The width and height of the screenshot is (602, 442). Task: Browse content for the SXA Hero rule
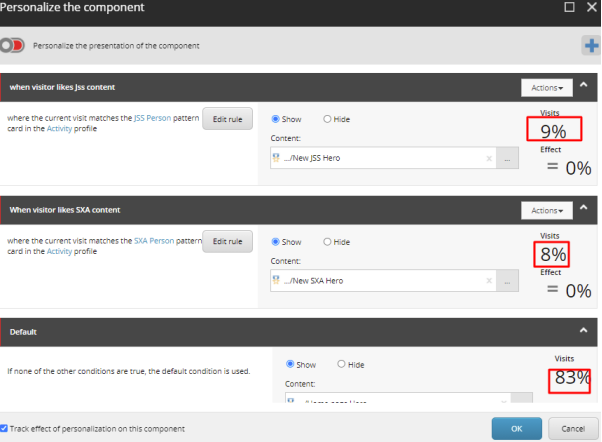(x=509, y=281)
